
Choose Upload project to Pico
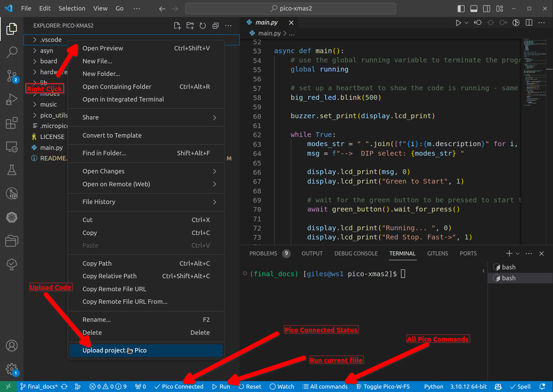[x=146, y=350]
